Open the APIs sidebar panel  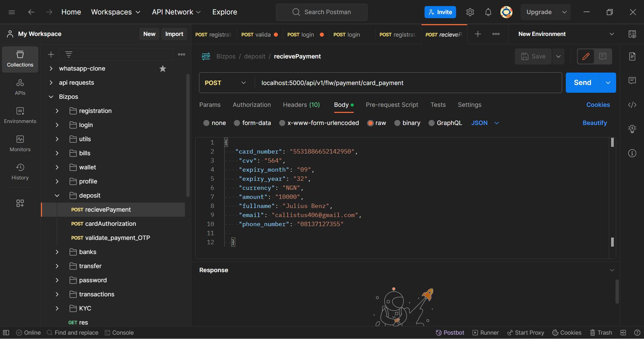coord(20,87)
